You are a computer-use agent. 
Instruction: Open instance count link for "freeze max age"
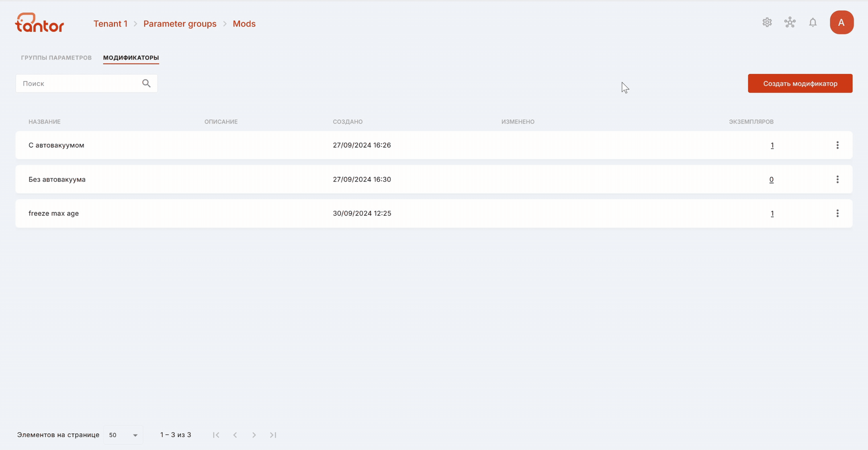click(772, 214)
